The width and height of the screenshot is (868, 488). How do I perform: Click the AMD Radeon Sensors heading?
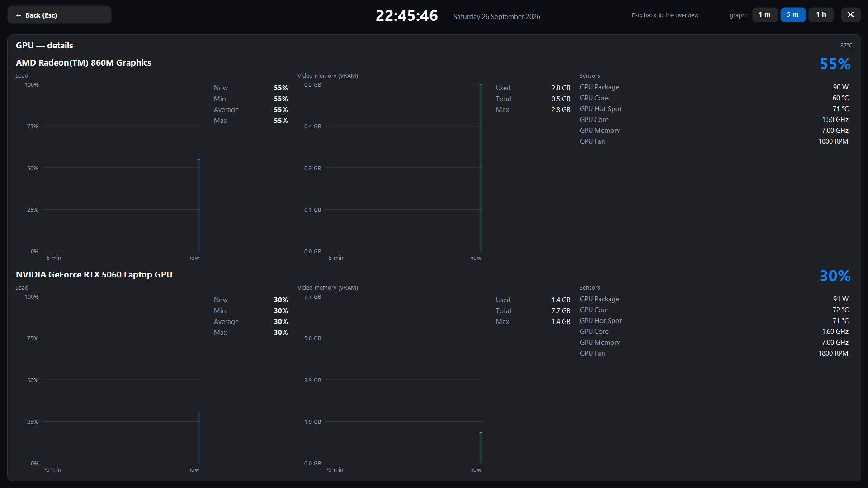click(x=590, y=76)
